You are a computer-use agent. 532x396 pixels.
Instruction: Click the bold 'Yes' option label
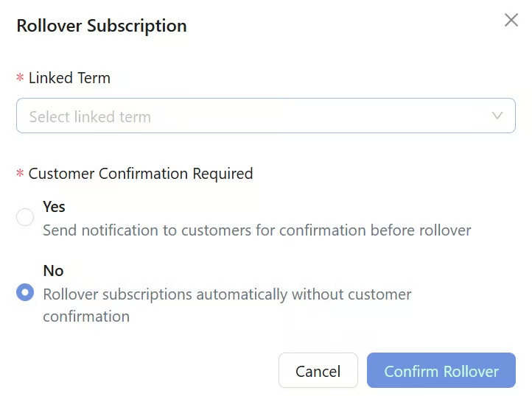coord(54,207)
